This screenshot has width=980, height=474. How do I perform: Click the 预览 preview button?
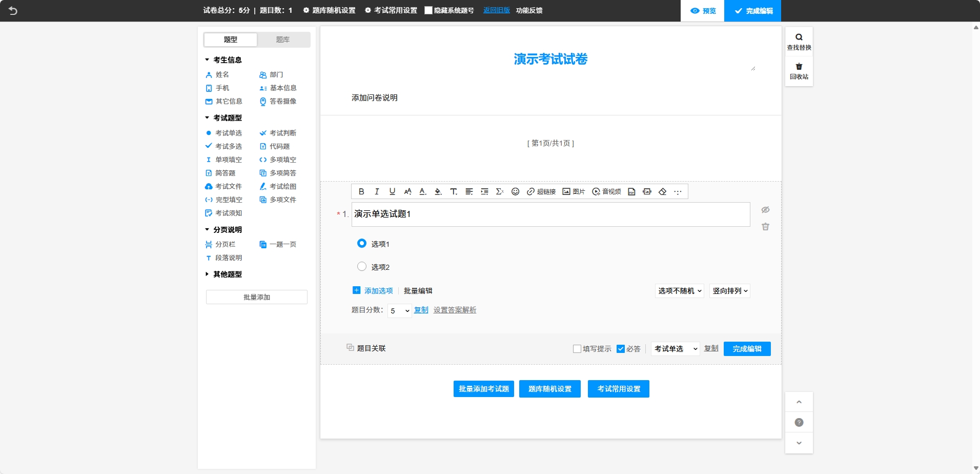pos(703,11)
